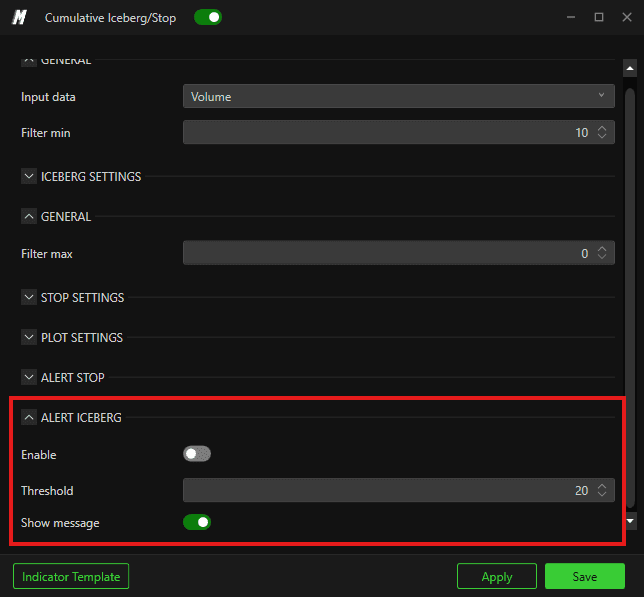
Task: Decrease the Filter min value with down arrow
Action: [x=602, y=136]
